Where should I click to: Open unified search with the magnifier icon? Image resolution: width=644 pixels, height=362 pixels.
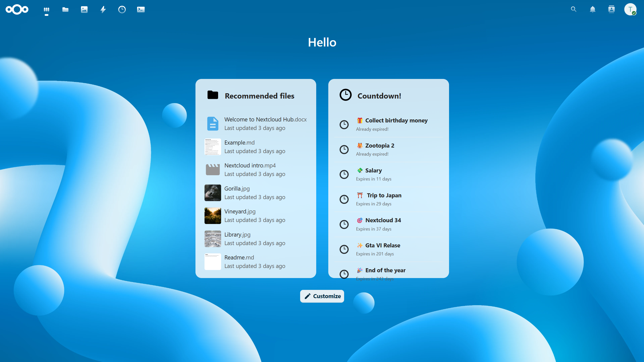574,9
